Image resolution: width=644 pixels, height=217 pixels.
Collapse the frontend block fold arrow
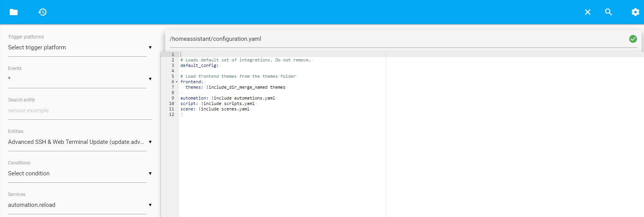tap(176, 82)
